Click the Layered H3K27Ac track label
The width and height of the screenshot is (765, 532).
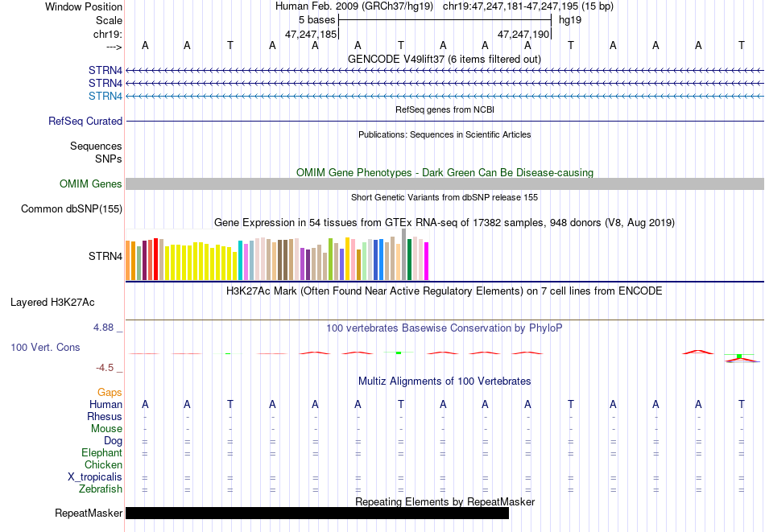pos(52,303)
